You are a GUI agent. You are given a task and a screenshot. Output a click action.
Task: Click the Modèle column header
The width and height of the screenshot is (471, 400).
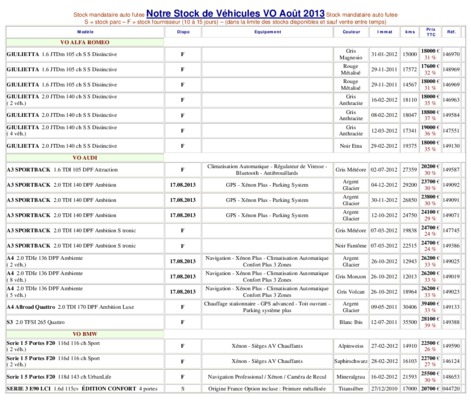85,32
